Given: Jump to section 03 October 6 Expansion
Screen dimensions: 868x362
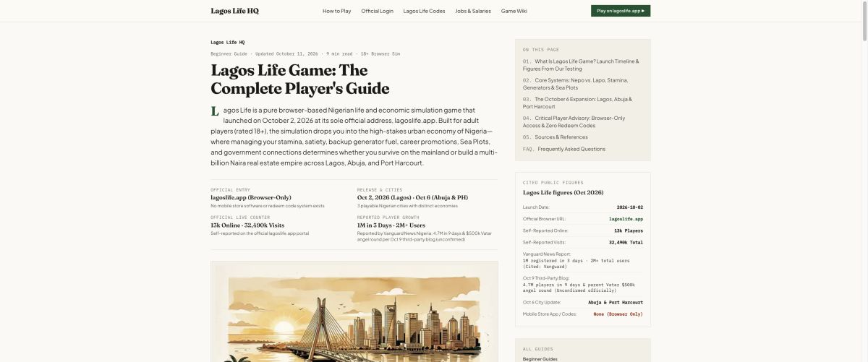Looking at the screenshot, I should [x=577, y=103].
